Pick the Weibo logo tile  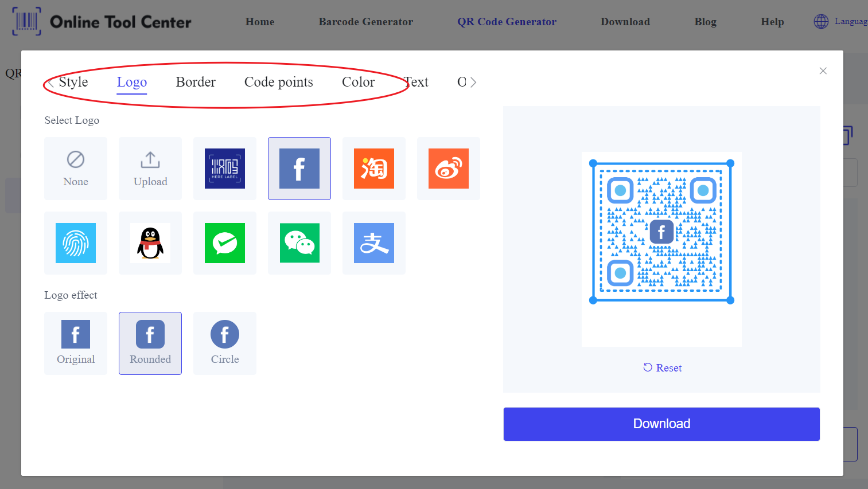(x=449, y=169)
